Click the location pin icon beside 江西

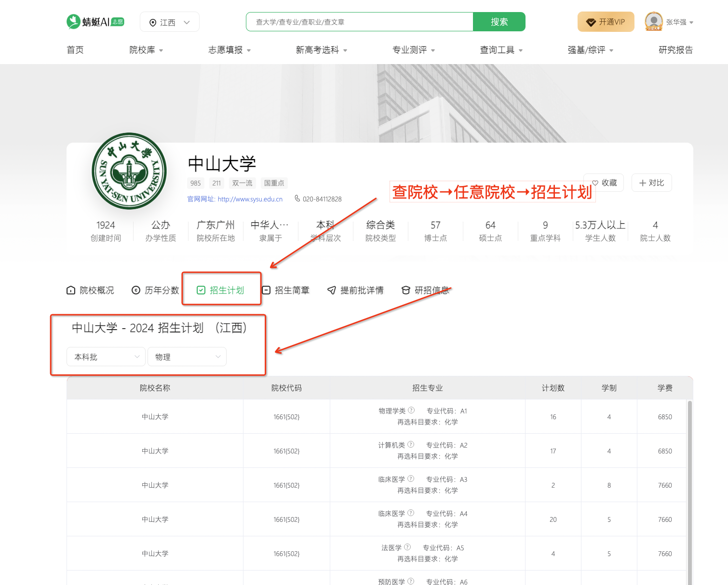153,22
